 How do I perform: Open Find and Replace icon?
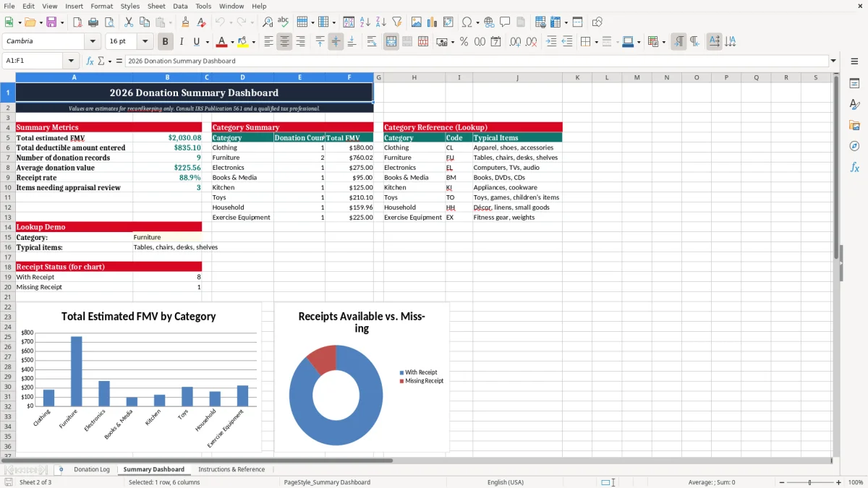(x=268, y=22)
